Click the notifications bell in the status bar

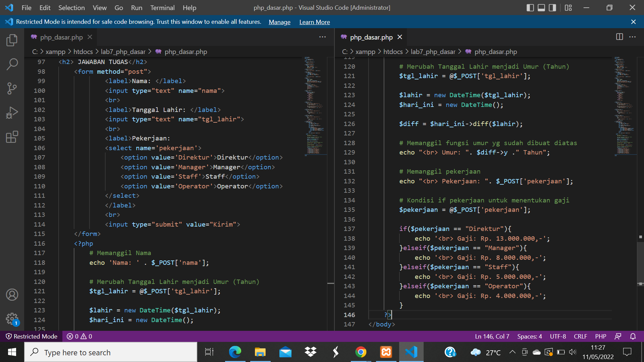tap(633, 336)
